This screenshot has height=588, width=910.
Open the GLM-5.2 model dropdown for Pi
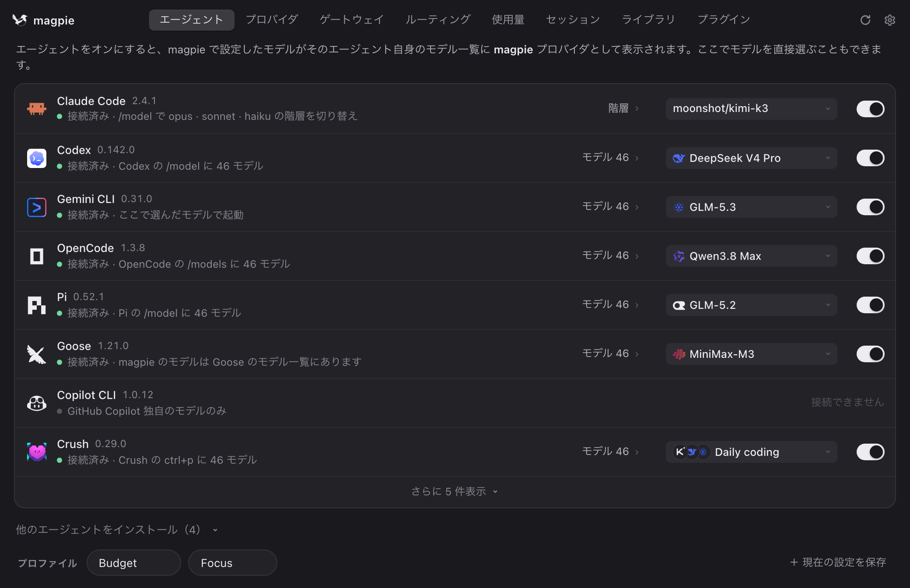coord(751,305)
